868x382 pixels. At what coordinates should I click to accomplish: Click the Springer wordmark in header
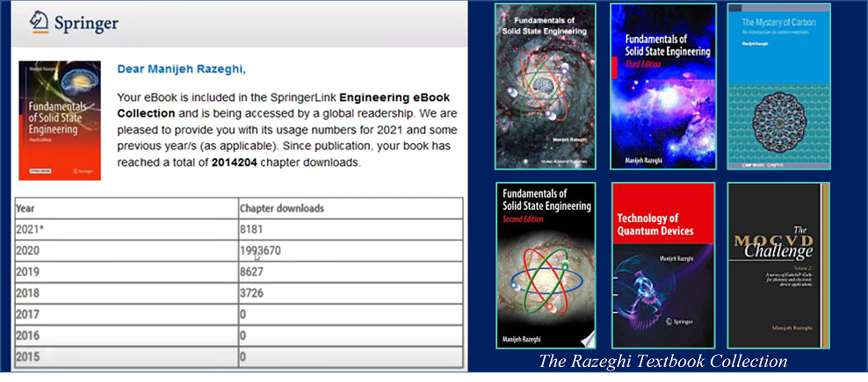(x=86, y=23)
